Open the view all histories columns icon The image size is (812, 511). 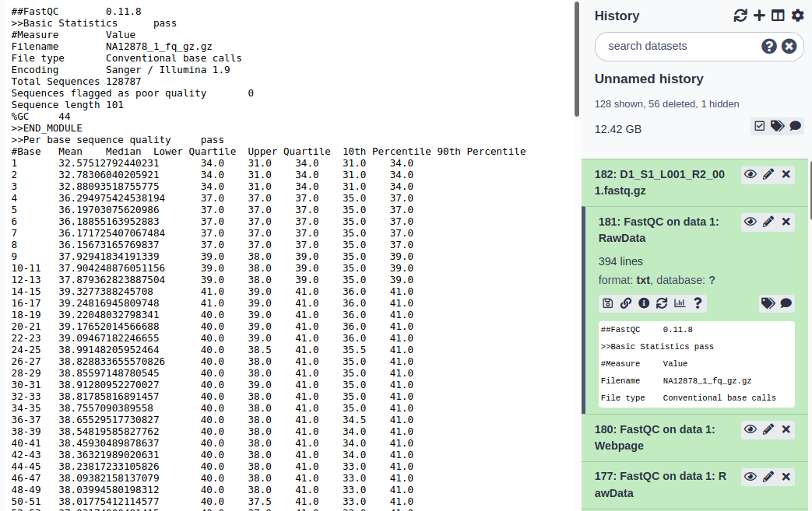778,16
